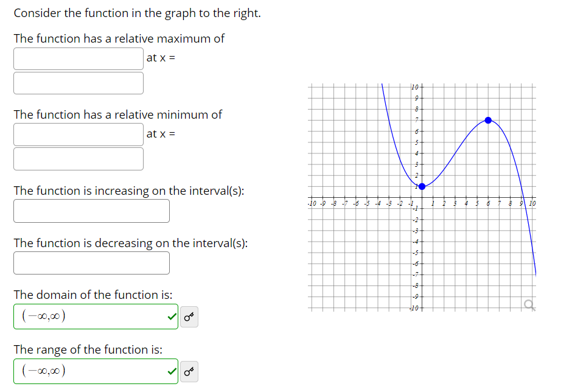Select the blue point at the relative maximum
The width and height of the screenshot is (572, 392).
[489, 120]
